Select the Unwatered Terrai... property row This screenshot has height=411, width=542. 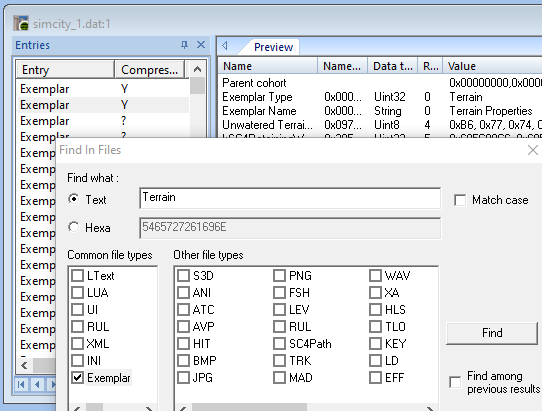[x=380, y=125]
